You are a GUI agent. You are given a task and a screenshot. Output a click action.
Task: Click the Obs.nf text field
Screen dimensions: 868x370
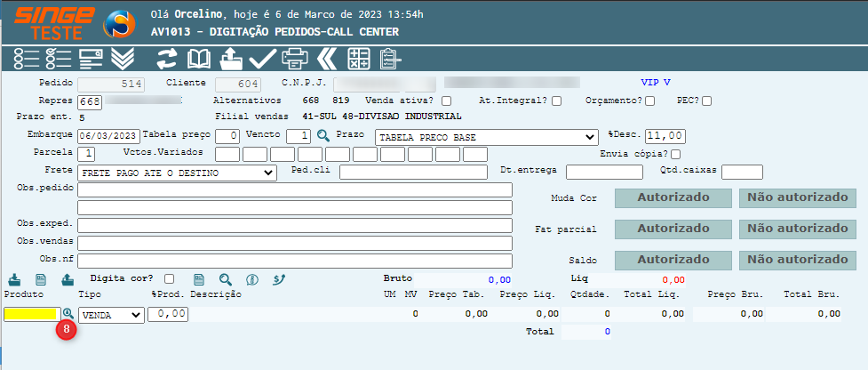[x=294, y=261]
